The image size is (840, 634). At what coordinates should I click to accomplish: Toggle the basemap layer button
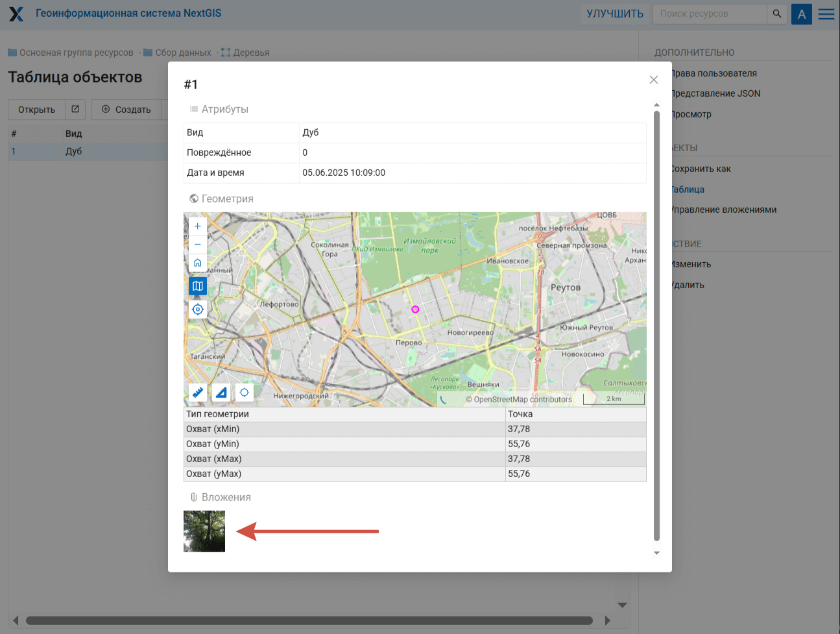(x=198, y=286)
